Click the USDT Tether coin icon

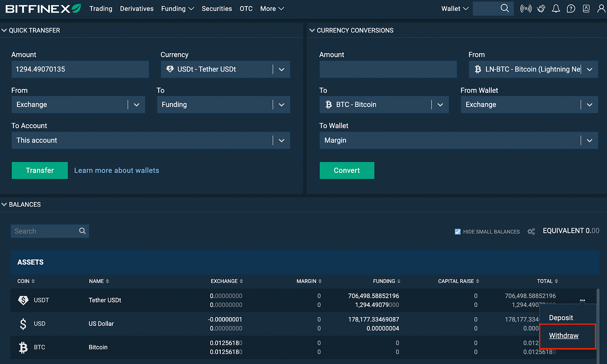(23, 300)
